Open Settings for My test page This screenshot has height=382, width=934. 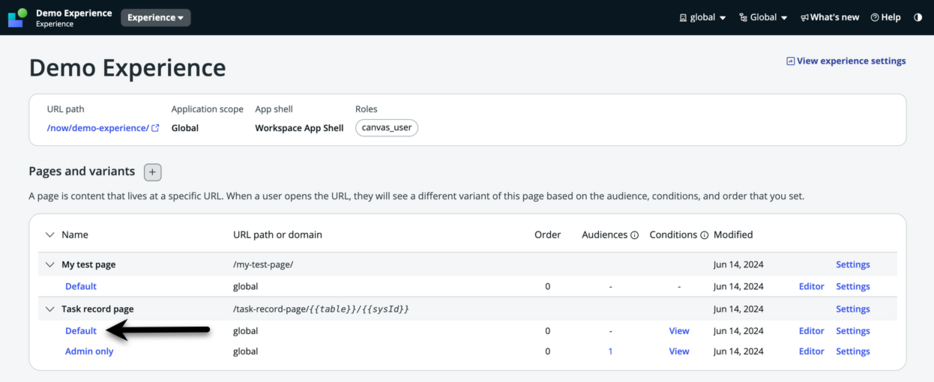coord(853,265)
